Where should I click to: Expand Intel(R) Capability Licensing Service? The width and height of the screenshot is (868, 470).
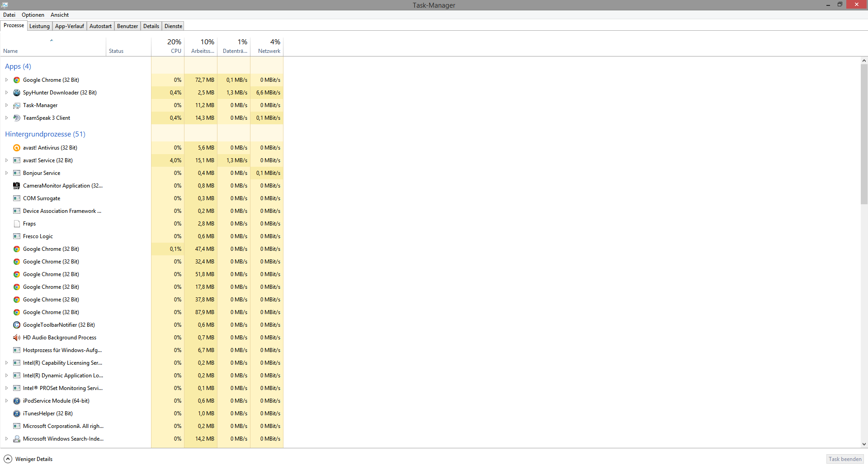click(x=6, y=363)
